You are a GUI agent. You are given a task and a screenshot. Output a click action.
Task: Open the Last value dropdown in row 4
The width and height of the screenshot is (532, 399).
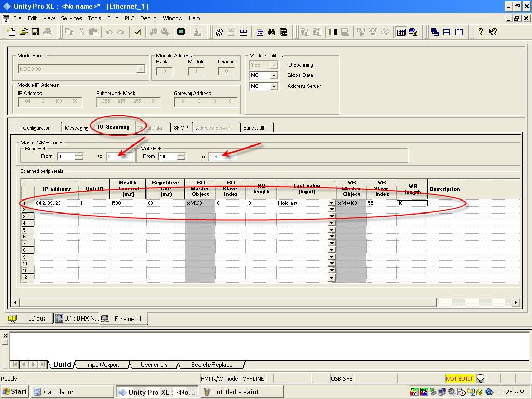(x=331, y=223)
